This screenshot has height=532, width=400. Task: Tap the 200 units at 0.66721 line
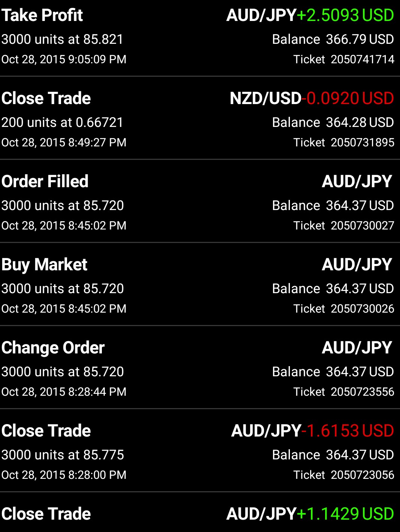(63, 122)
